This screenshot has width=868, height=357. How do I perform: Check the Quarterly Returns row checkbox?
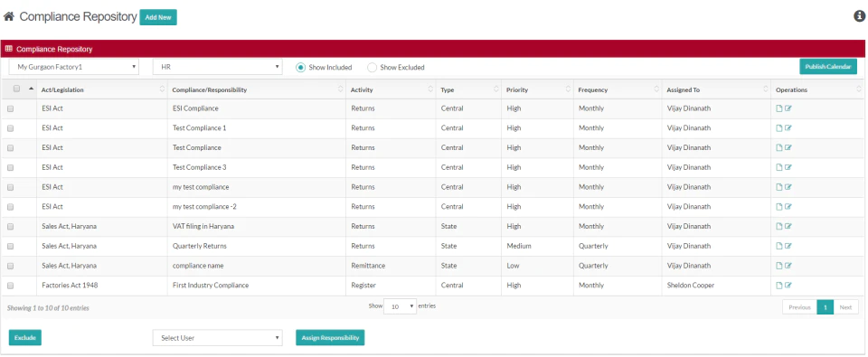[x=10, y=247]
